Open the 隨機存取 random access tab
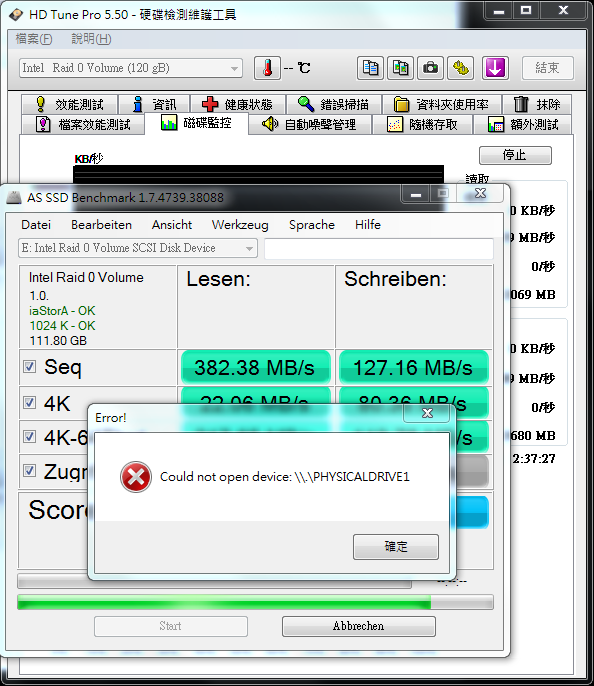594x686 pixels. [x=423, y=125]
